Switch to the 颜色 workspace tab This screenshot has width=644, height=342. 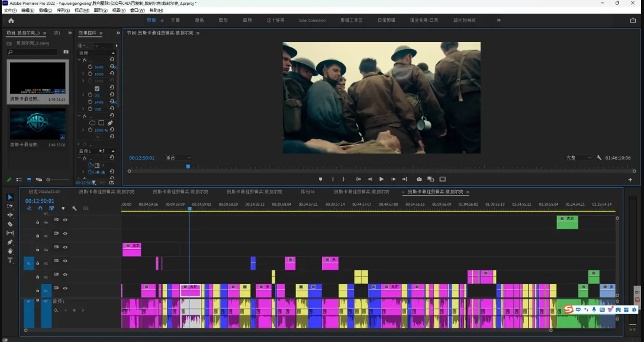click(x=199, y=20)
